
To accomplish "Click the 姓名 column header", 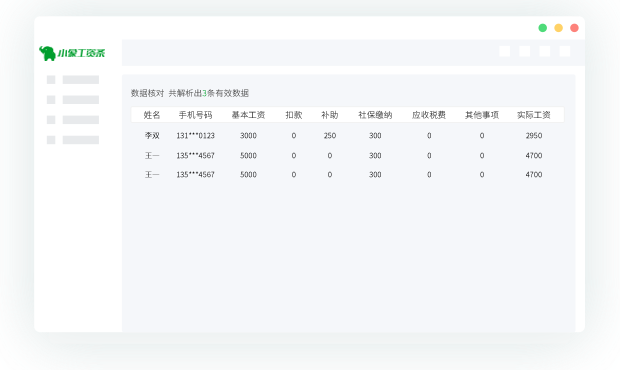I will click(152, 115).
